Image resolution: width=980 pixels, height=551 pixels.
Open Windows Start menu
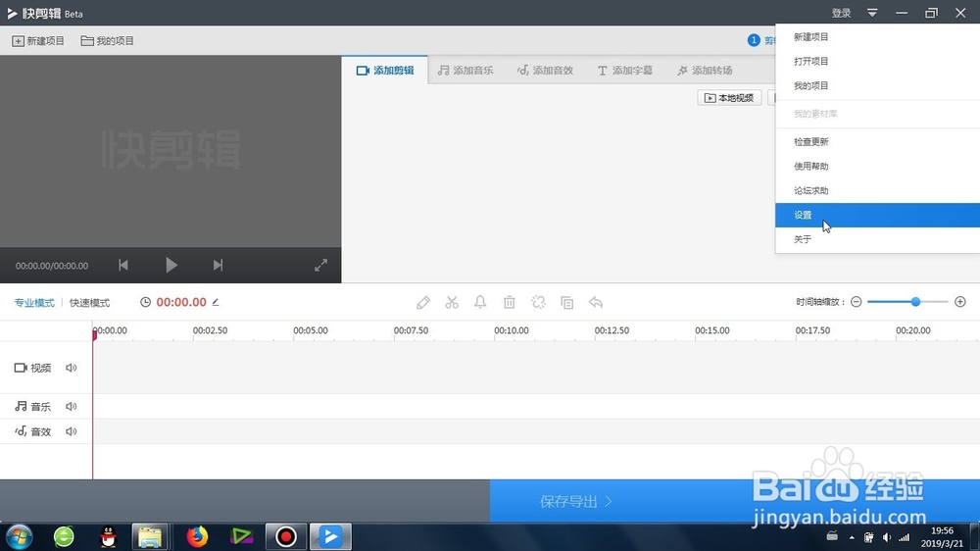click(x=19, y=536)
